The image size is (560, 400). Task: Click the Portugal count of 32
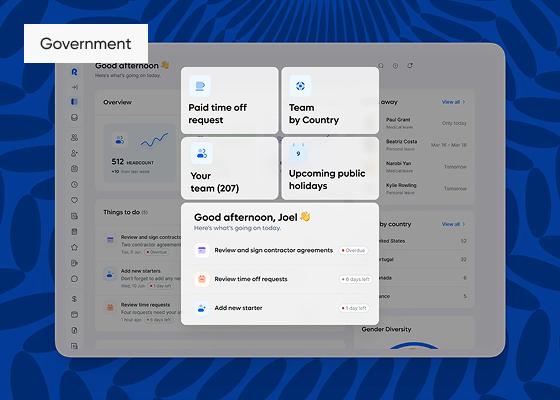coord(464,259)
